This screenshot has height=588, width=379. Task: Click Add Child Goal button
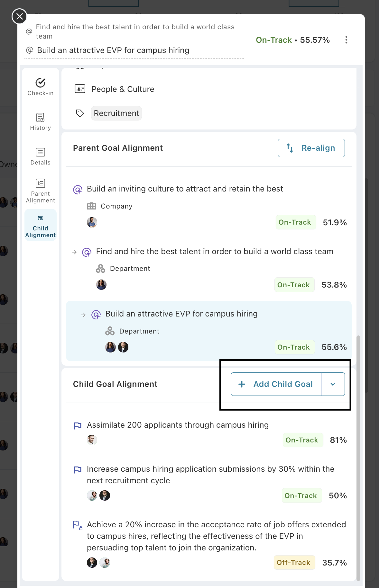(276, 384)
